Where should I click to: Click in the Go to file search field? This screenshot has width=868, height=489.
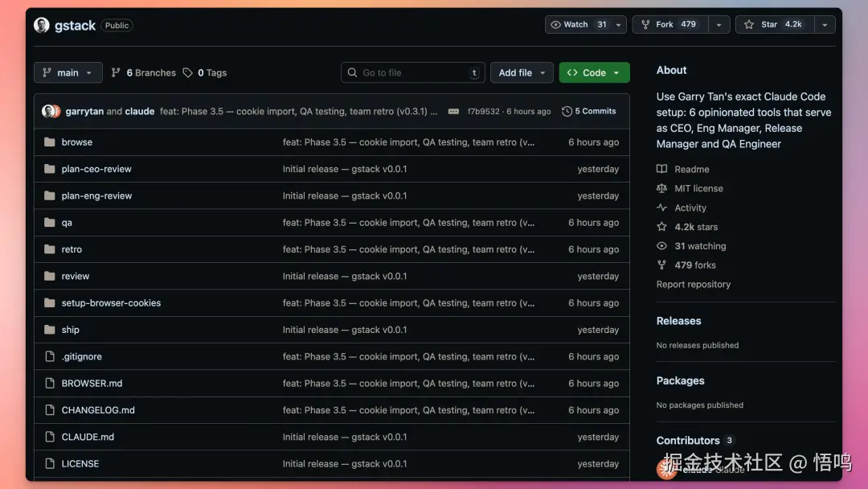(413, 72)
